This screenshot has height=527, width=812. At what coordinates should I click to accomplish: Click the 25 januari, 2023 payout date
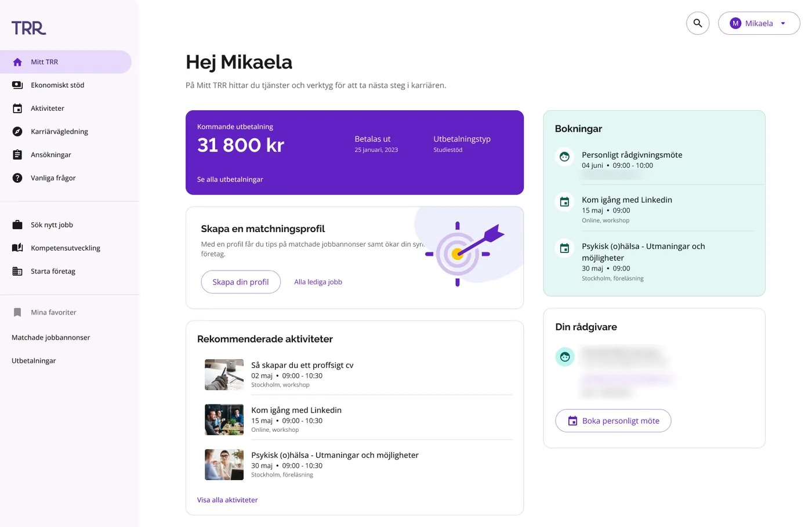(x=376, y=150)
